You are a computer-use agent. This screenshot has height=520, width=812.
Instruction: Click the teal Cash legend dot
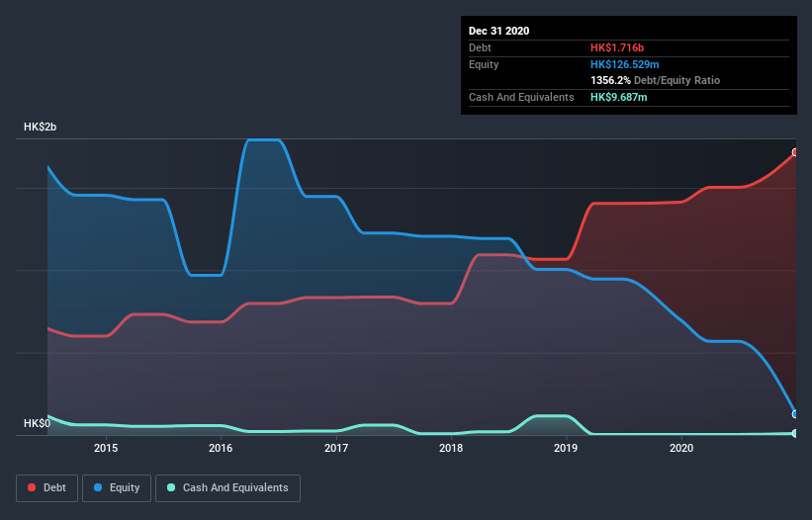click(x=171, y=487)
